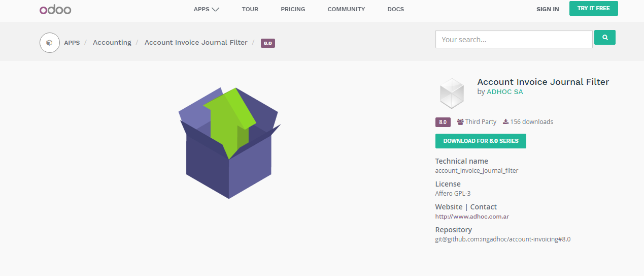The image size is (644, 276).
Task: Open the DOCS menu item
Action: tap(396, 9)
